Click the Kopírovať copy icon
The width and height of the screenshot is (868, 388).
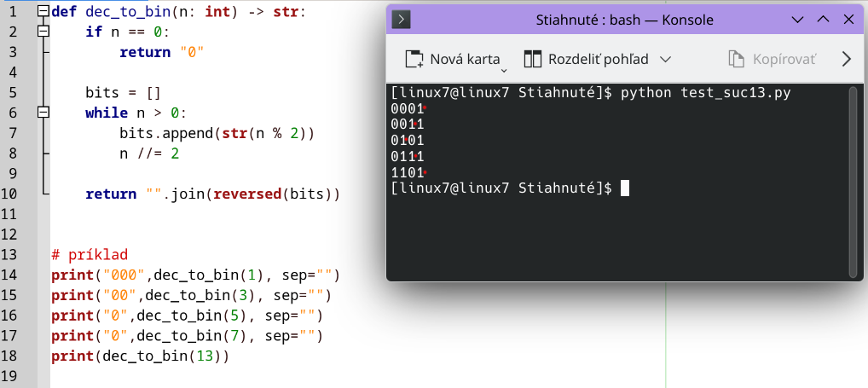737,59
